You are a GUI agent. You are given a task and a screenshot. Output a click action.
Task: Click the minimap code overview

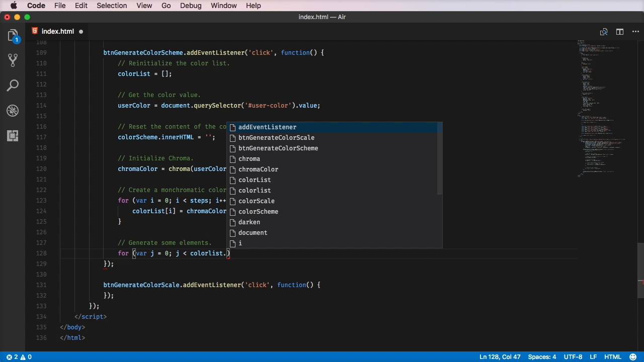(x=601, y=108)
